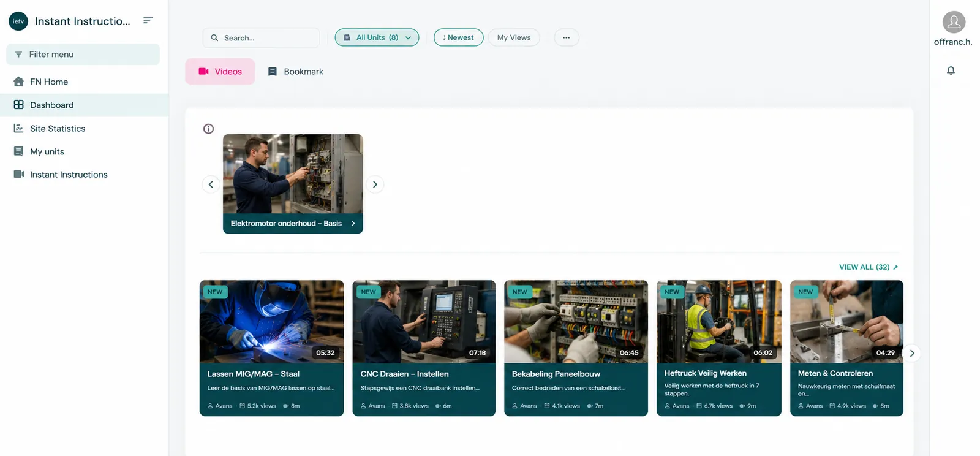Click the offranc.h. username
This screenshot has height=456, width=980.
tap(953, 42)
